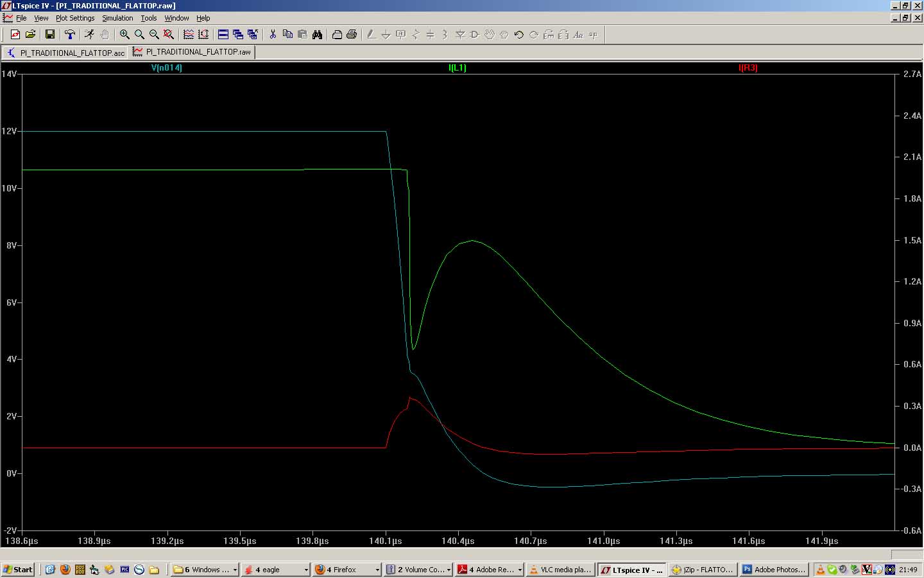Viewport: 924px width, 578px height.
Task: Open the Simulation menu
Action: pyautogui.click(x=117, y=18)
